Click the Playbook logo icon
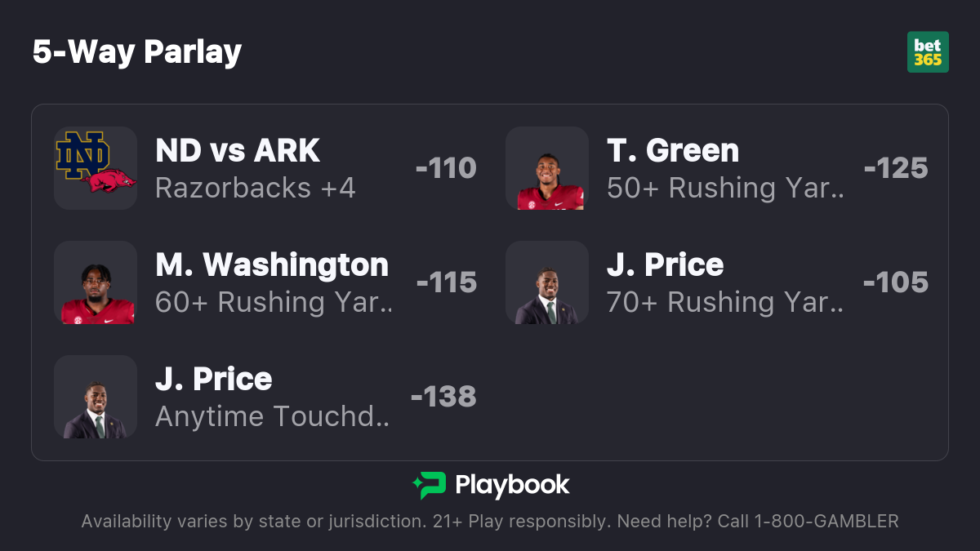The width and height of the screenshot is (980, 551). [429, 486]
